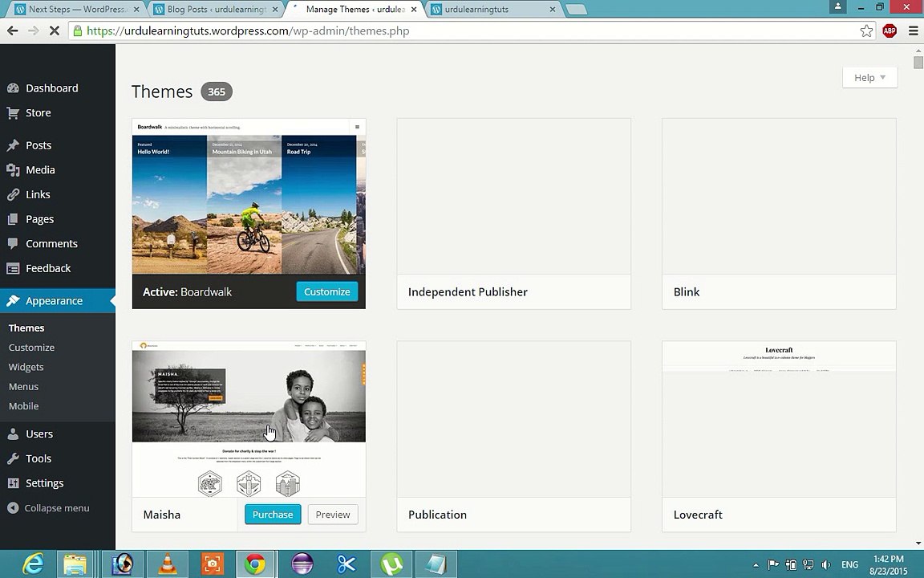Click the ENG language indicator

[x=849, y=565]
